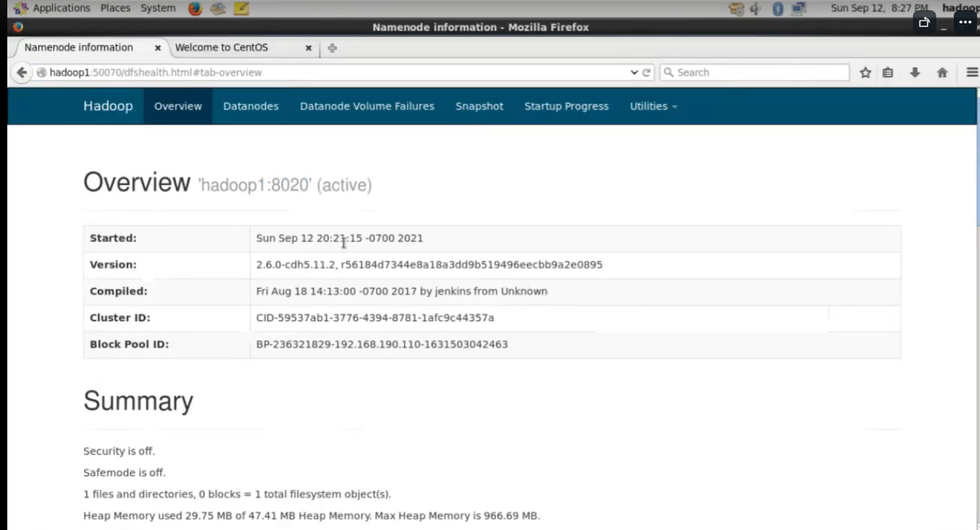
Task: Open the volume control tray icon
Action: point(756,9)
